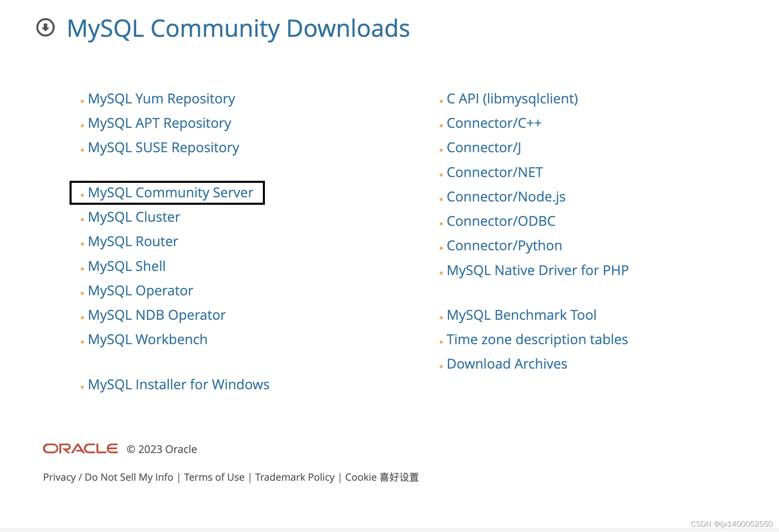This screenshot has height=532, width=779.
Task: Open Time zone description tables link
Action: coord(537,340)
